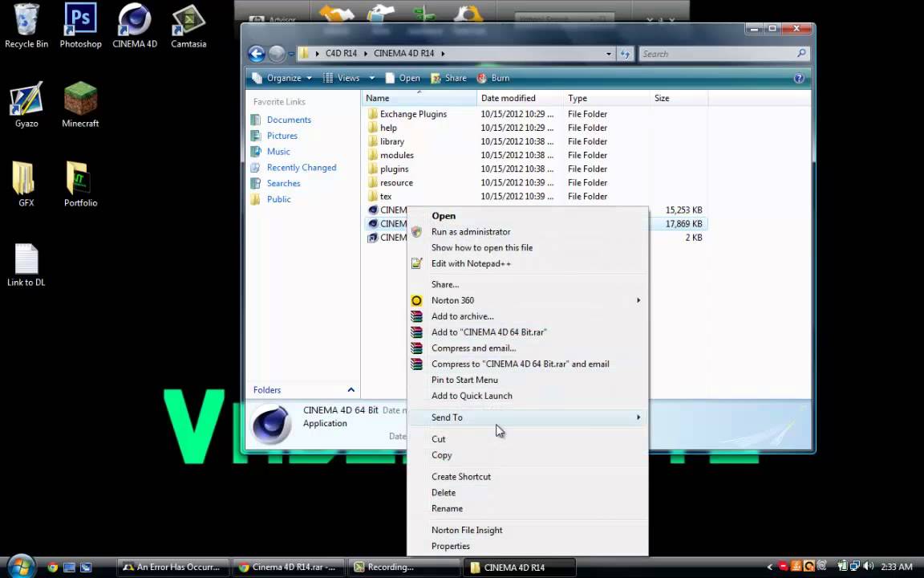Viewport: 924px width, 578px height.
Task: Select the Camtasia desktop icon
Action: (188, 26)
